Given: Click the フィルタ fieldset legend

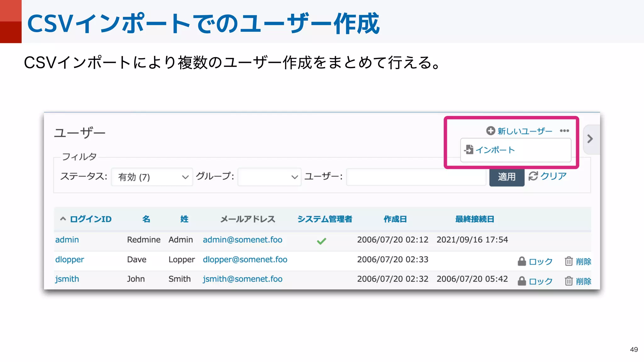Looking at the screenshot, I should [x=79, y=156].
